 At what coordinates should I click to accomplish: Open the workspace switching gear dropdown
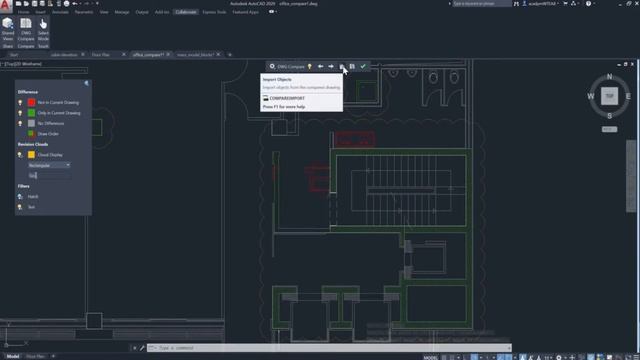[560, 357]
